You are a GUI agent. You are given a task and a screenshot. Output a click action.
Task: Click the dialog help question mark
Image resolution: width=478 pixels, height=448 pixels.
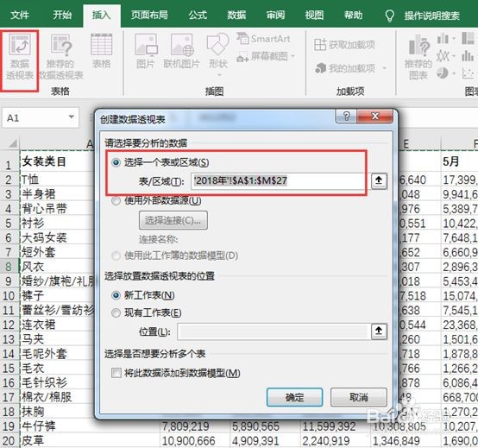pyautogui.click(x=346, y=117)
